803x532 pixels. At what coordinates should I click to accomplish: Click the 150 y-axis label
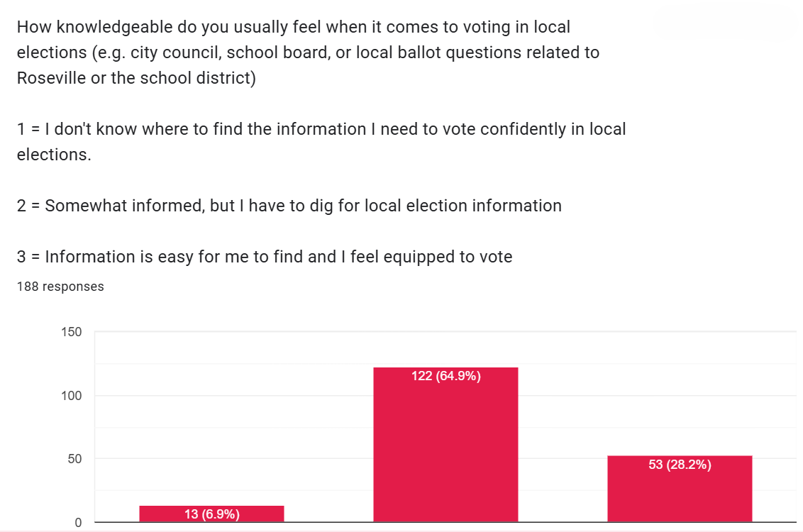pyautogui.click(x=72, y=332)
